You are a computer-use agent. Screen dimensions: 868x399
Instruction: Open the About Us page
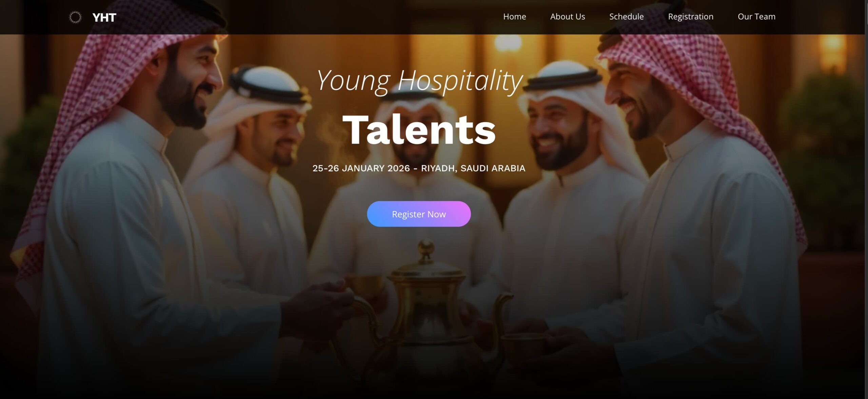click(x=568, y=17)
